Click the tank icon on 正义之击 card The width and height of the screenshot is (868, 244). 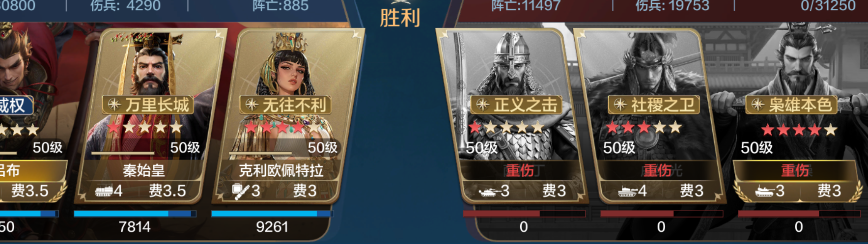[x=489, y=191]
